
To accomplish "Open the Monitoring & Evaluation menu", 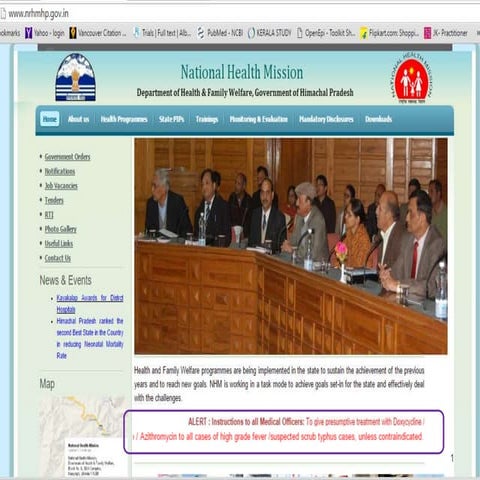I will click(x=259, y=119).
